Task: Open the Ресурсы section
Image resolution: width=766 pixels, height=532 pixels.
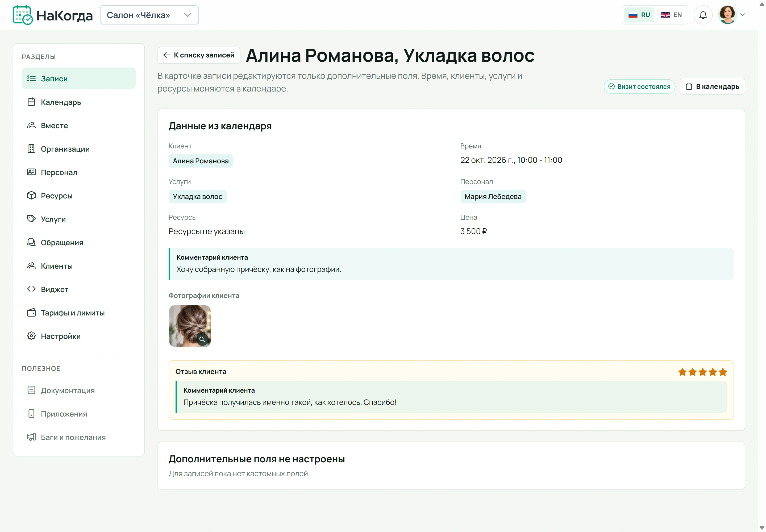Action: (79, 196)
